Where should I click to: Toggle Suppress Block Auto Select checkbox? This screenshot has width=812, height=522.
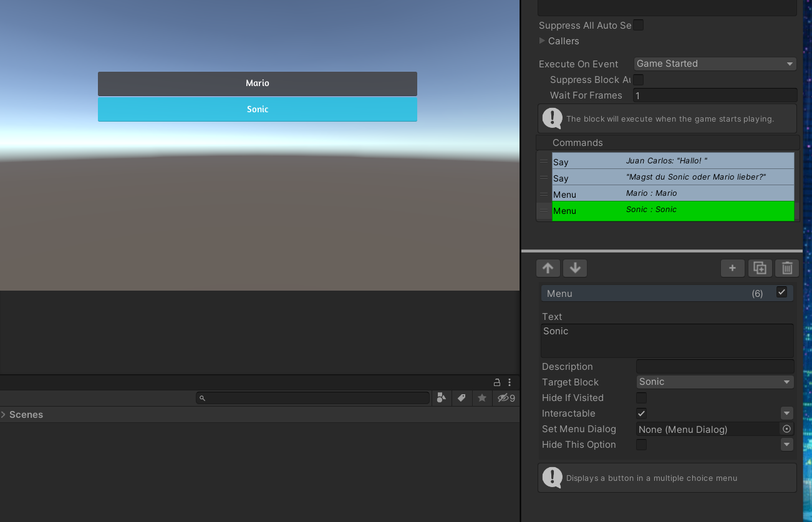click(x=638, y=79)
